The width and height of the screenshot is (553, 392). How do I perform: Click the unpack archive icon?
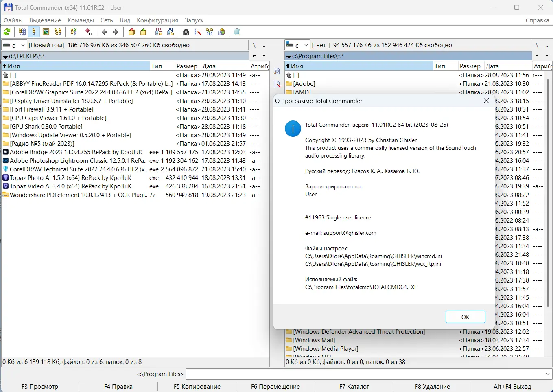[143, 32]
